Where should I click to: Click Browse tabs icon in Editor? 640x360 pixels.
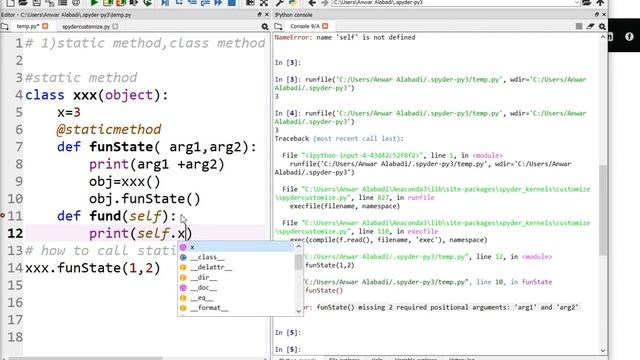point(5,27)
